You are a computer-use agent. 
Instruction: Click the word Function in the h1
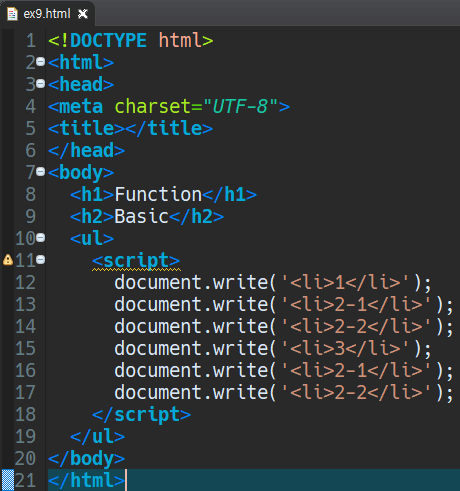coord(158,195)
